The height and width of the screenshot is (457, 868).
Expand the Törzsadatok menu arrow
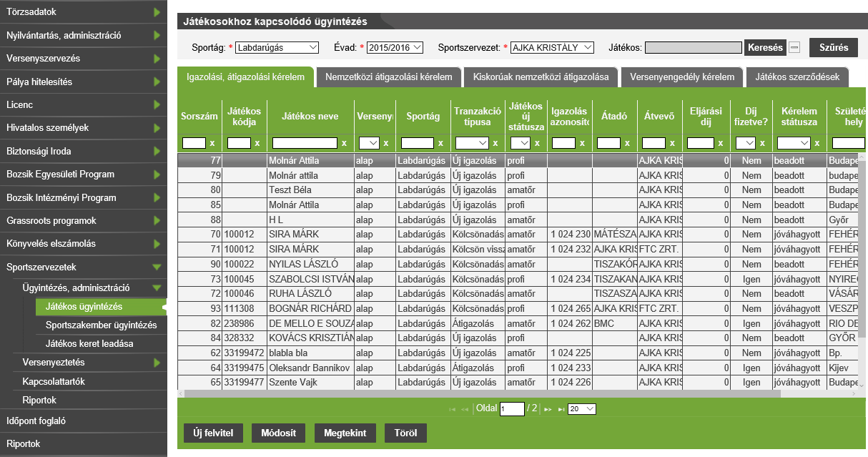157,12
